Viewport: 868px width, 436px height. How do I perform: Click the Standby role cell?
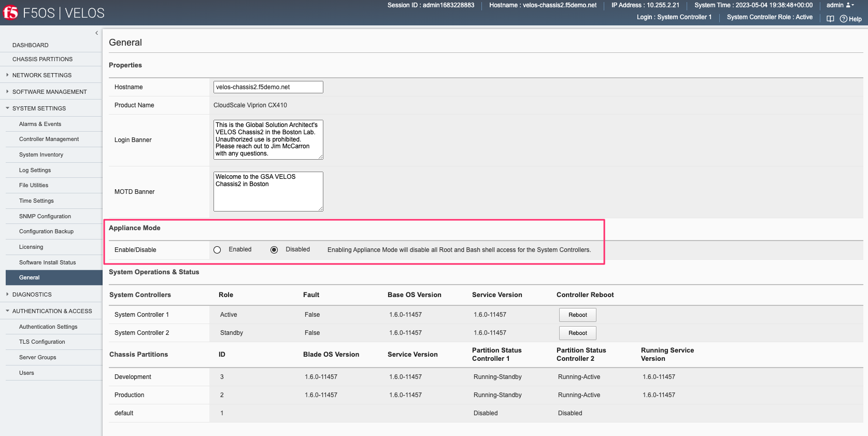(x=232, y=333)
